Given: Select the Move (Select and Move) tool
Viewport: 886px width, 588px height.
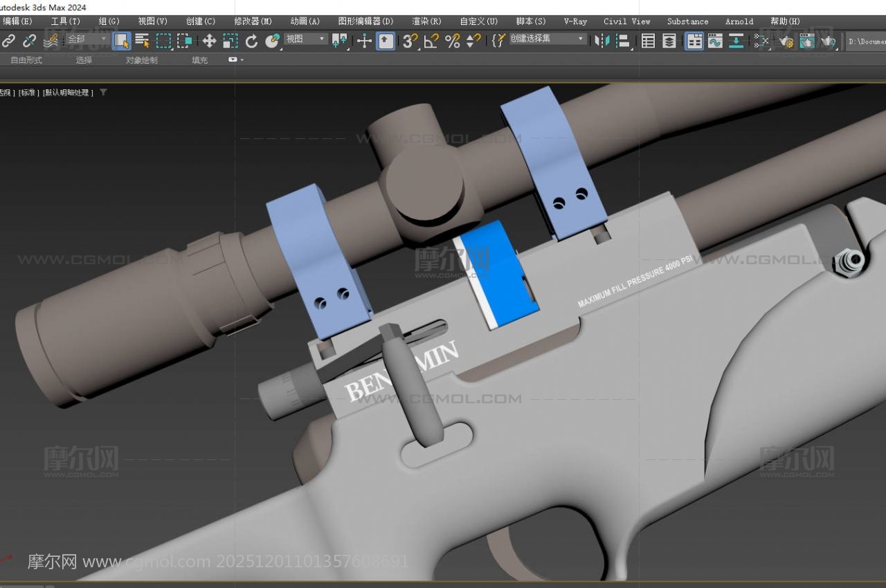Looking at the screenshot, I should (209, 42).
